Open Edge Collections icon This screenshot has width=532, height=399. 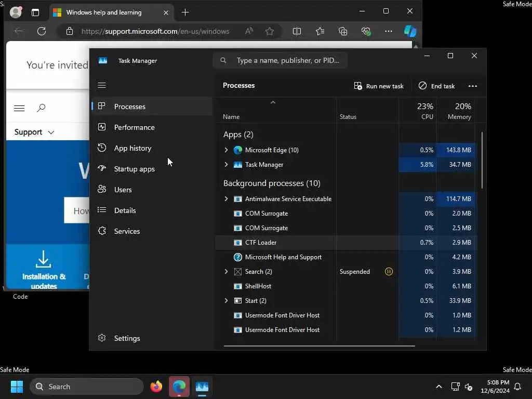point(343,31)
